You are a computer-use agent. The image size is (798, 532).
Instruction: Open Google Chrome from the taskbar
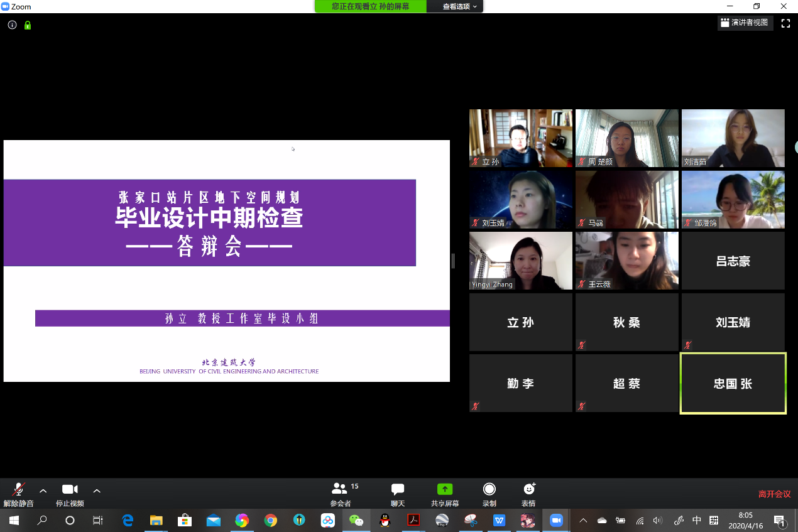[x=271, y=520]
